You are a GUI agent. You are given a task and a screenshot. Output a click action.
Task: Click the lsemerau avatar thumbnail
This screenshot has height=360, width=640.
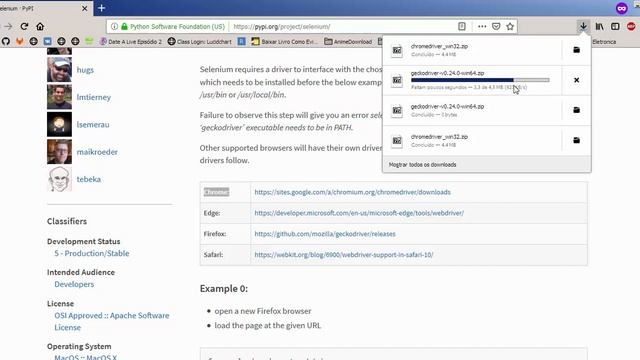pos(59,124)
